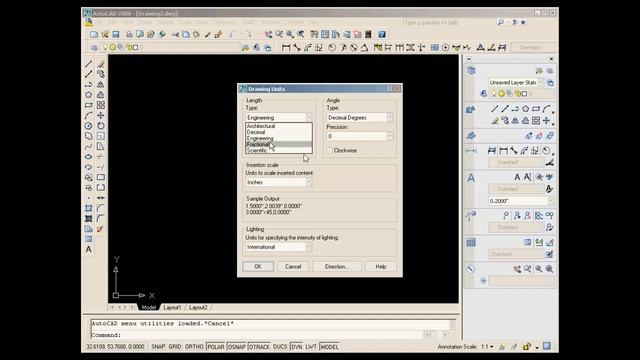
Task: Select Multiline Text A tool in left toolbar
Action: (89, 249)
